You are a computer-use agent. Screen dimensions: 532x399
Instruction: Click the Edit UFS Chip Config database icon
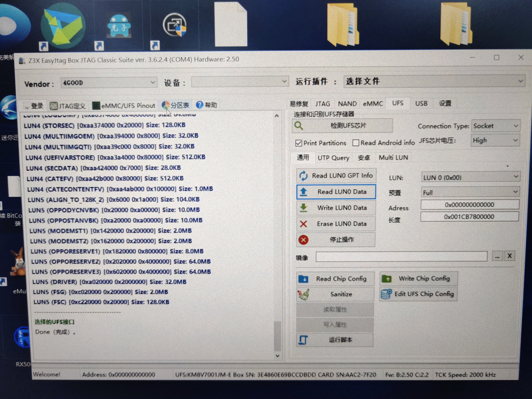click(386, 294)
